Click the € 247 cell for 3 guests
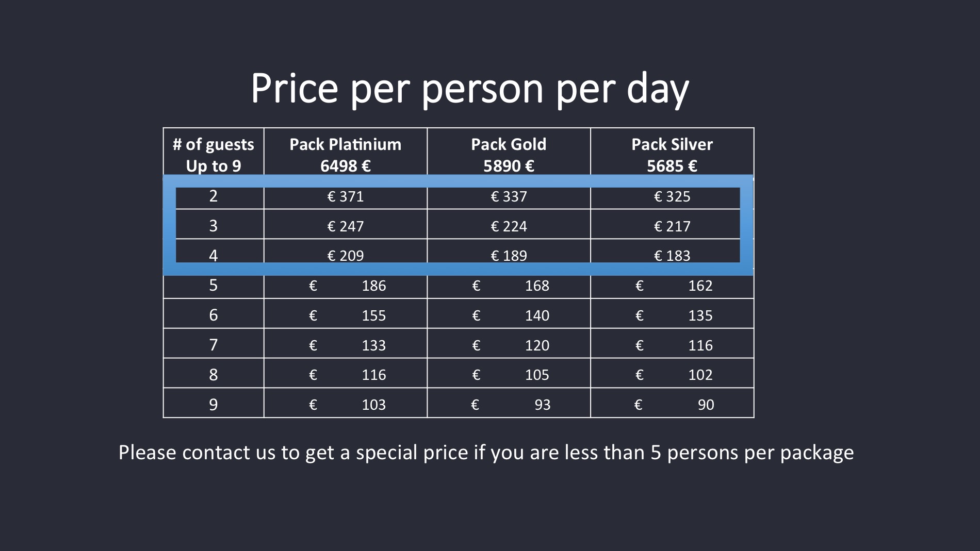The height and width of the screenshot is (551, 980). 346,226
